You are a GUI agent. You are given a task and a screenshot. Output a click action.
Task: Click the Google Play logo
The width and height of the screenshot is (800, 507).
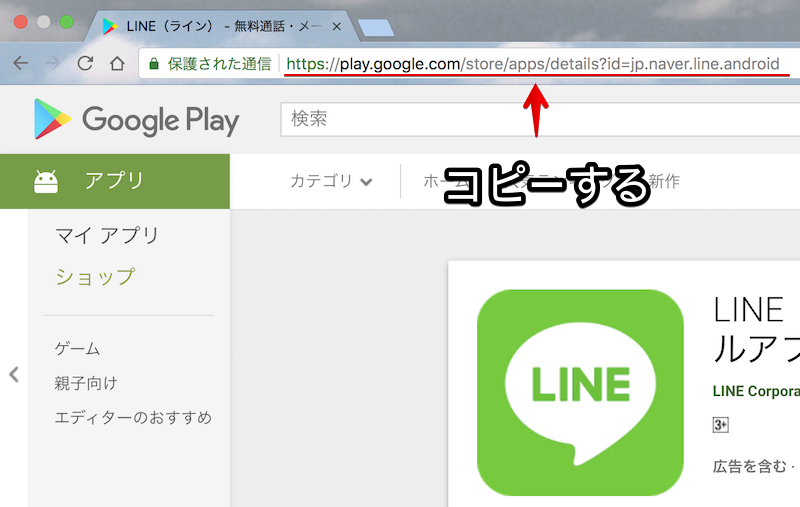click(136, 119)
